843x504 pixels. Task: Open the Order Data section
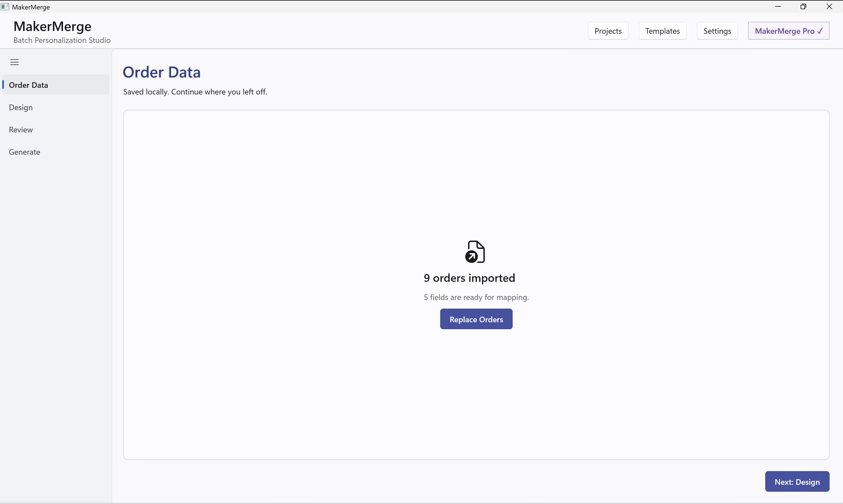[56, 85]
